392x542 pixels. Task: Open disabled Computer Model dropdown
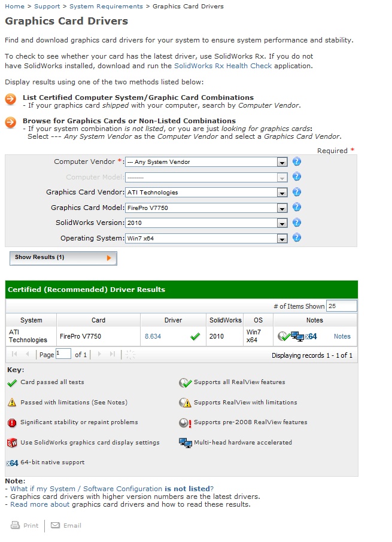[x=282, y=177]
